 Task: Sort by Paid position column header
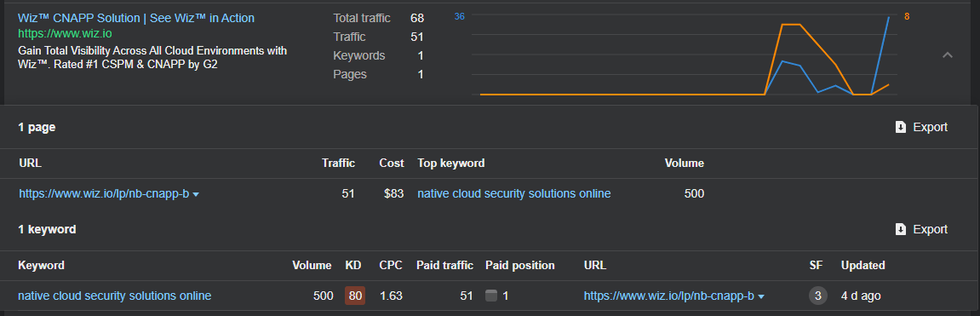click(520, 265)
